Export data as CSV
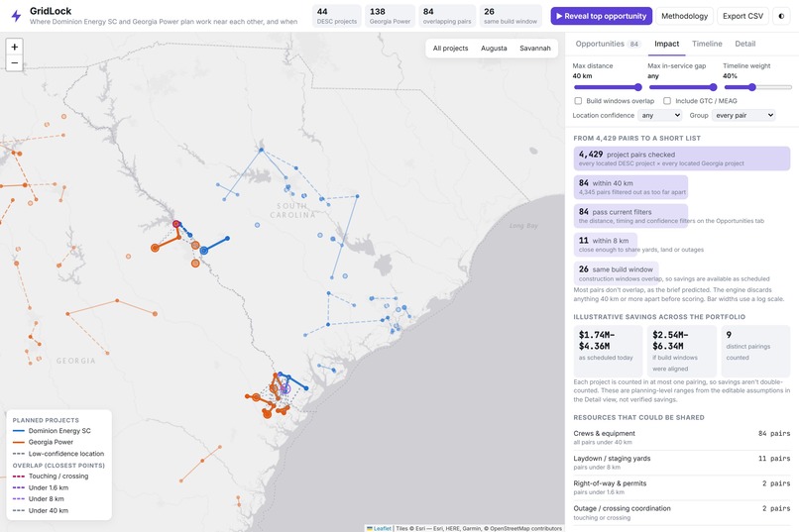Image resolution: width=799 pixels, height=532 pixels. 742,16
